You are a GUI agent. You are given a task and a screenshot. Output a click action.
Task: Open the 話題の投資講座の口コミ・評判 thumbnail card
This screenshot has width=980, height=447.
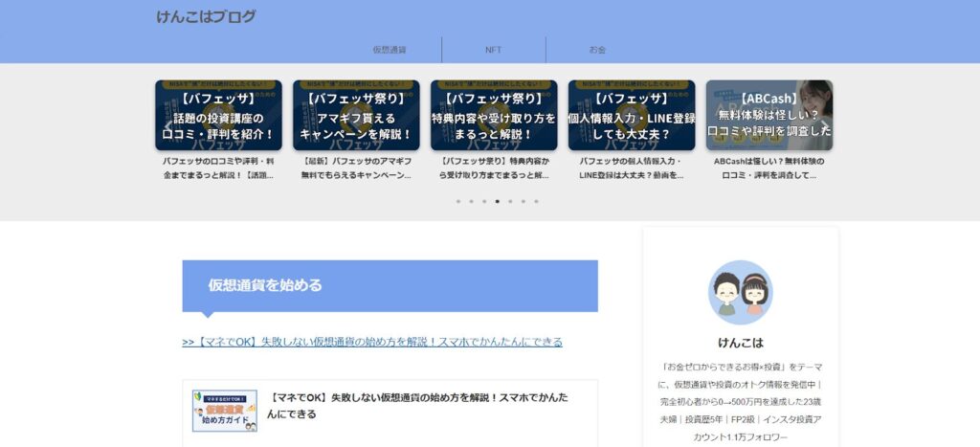[218, 115]
